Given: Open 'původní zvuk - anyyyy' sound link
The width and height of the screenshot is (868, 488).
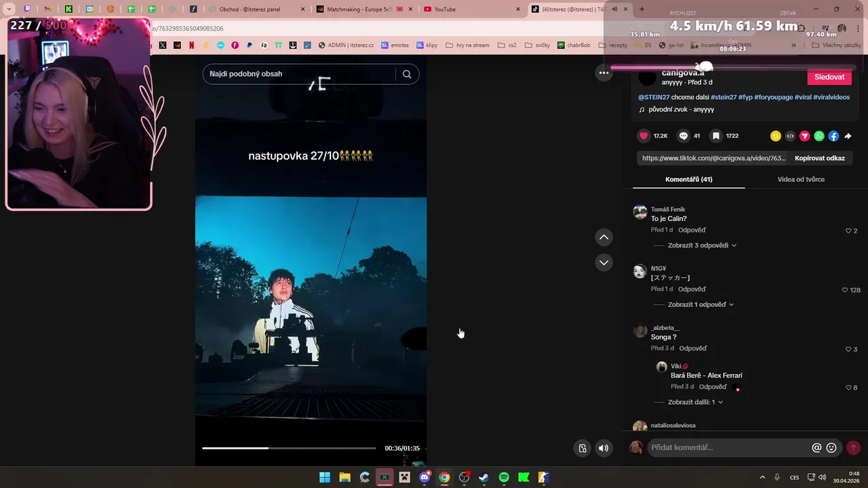Looking at the screenshot, I should click(x=681, y=109).
